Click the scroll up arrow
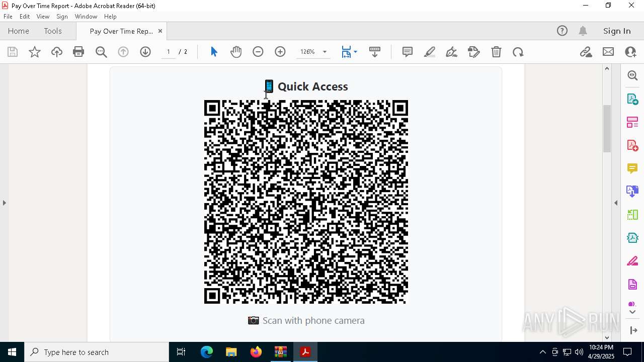This screenshot has height=362, width=644. point(607,68)
